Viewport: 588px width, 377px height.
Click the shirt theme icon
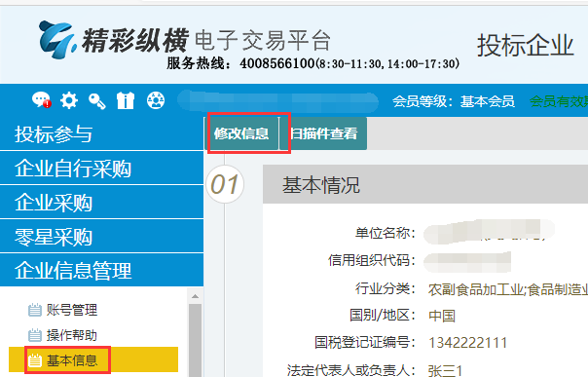126,100
